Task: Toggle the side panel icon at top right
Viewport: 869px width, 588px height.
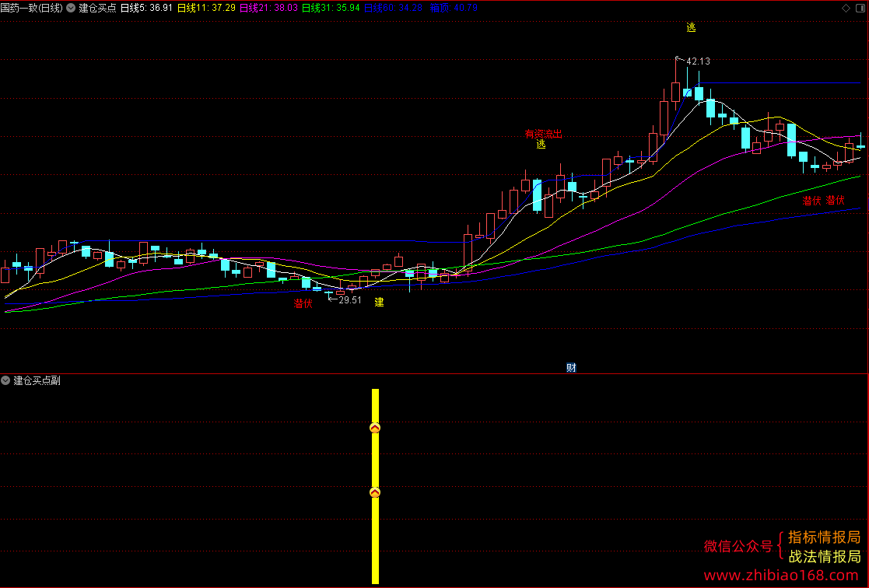Action: 860,8
